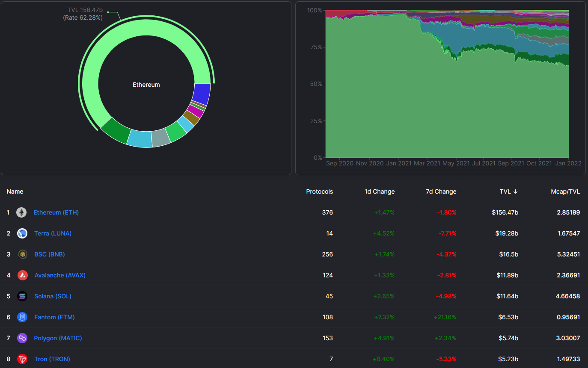Open the Ethereum (ETH) chain link
588x368 pixels.
56,212
